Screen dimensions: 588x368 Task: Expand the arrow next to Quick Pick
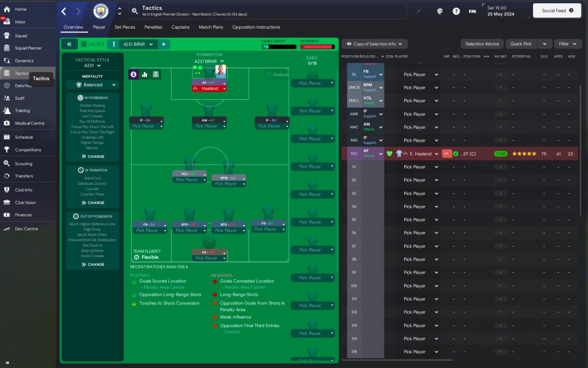(545, 44)
